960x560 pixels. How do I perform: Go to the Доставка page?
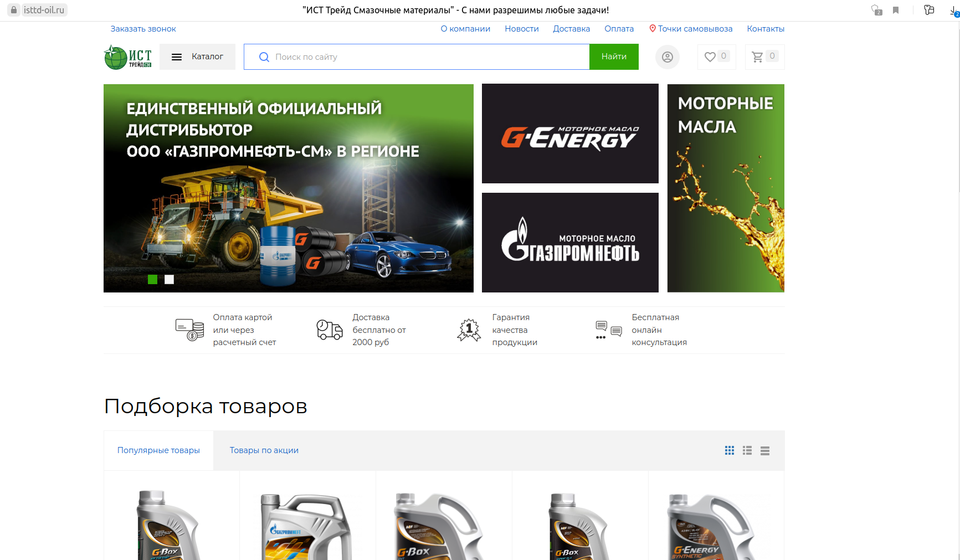tap(571, 29)
